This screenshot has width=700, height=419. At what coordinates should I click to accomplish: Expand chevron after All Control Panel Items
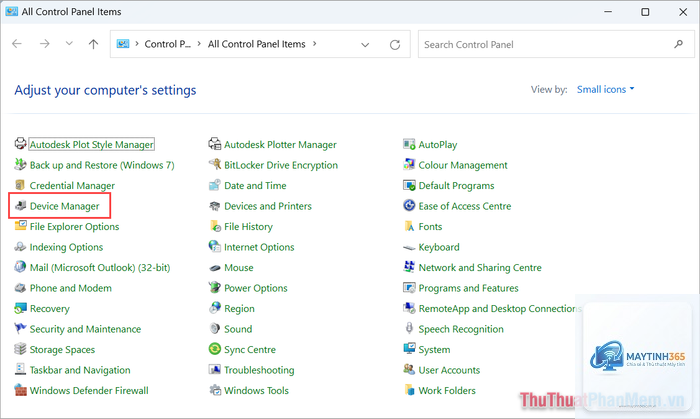coord(315,44)
